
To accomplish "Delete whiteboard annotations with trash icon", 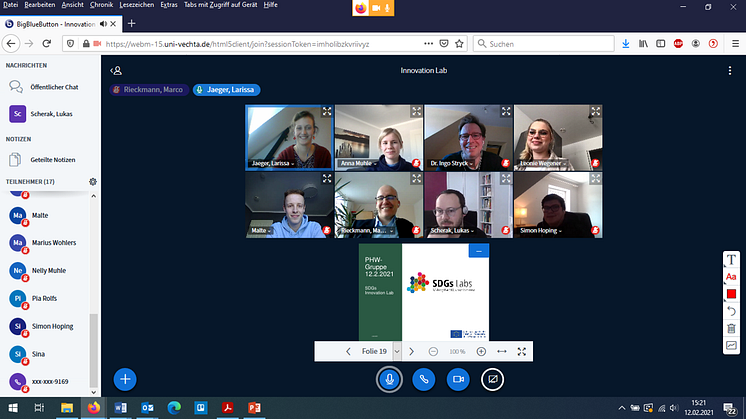I will pyautogui.click(x=731, y=328).
